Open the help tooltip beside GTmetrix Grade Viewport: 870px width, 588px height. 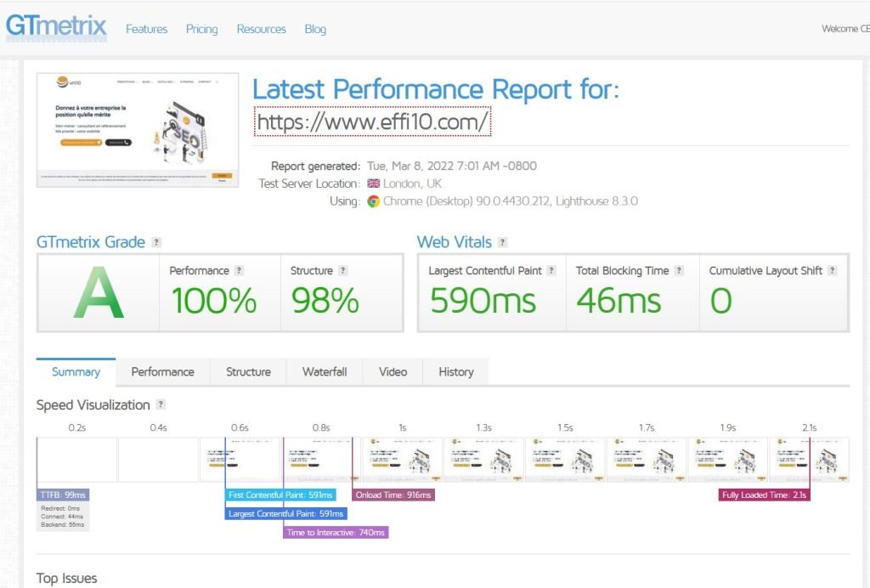pos(155,242)
